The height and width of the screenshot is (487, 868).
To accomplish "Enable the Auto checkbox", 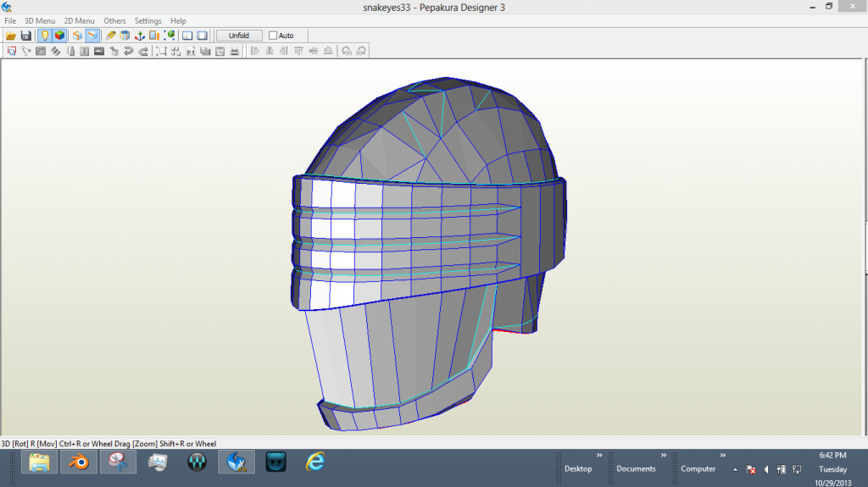I will 273,36.
